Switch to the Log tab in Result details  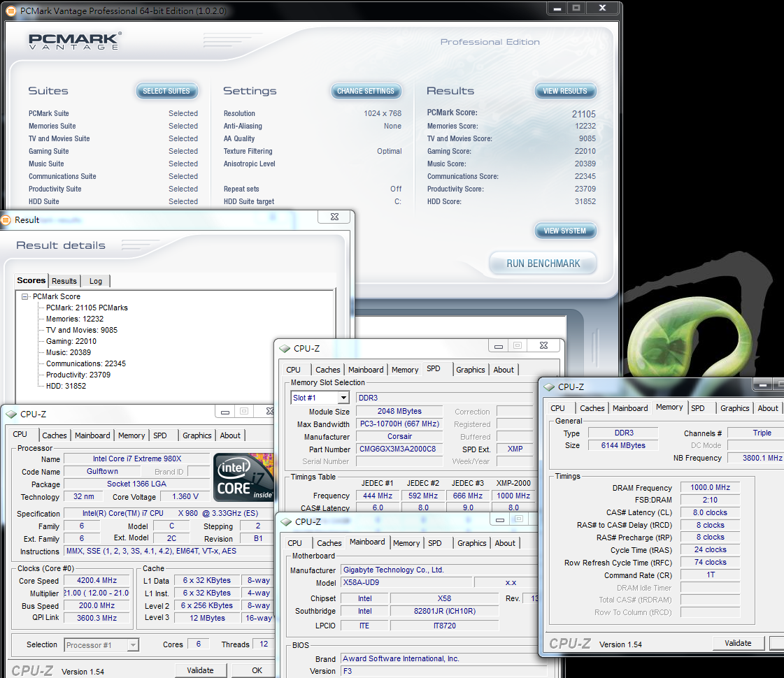click(96, 281)
